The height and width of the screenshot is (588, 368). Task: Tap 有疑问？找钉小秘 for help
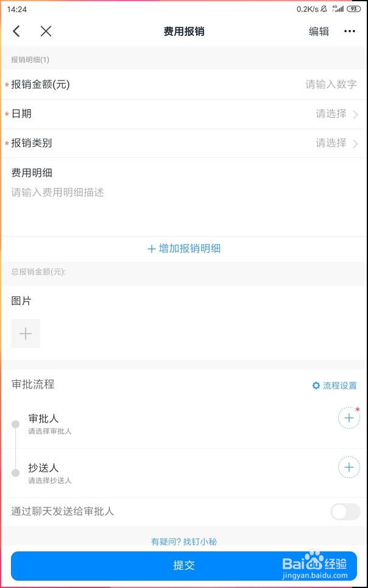pos(184,541)
